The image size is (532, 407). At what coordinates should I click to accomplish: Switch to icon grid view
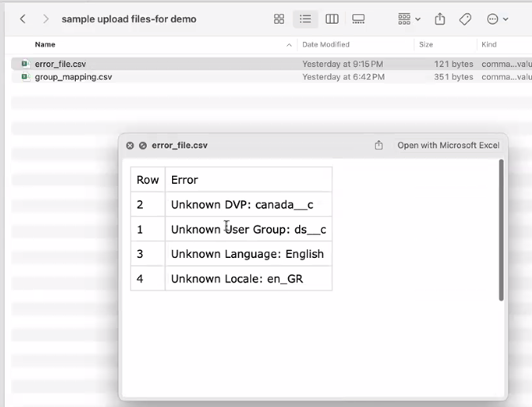(x=279, y=19)
